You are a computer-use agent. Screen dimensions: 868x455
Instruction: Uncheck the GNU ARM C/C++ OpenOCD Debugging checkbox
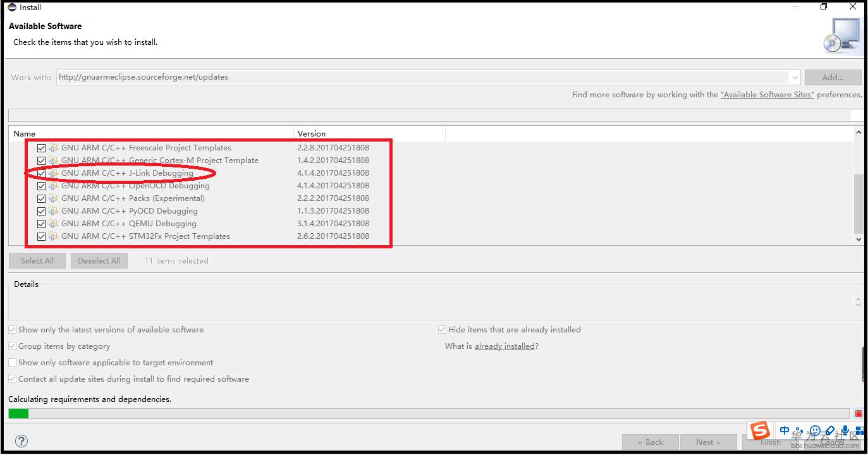click(42, 186)
